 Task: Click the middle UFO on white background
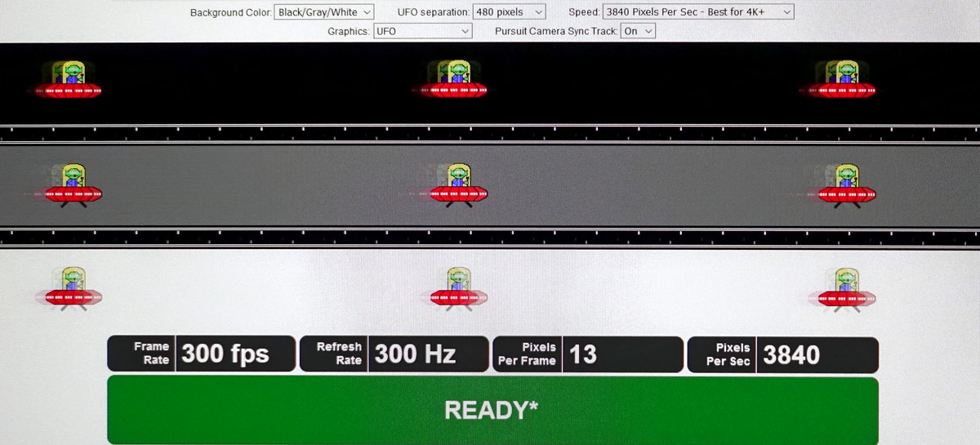point(456,289)
